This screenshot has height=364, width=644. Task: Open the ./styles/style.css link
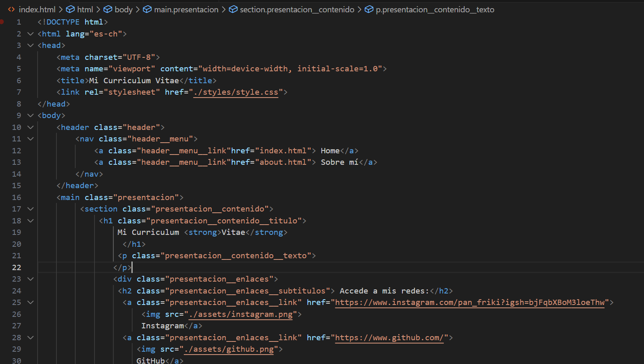pos(236,92)
